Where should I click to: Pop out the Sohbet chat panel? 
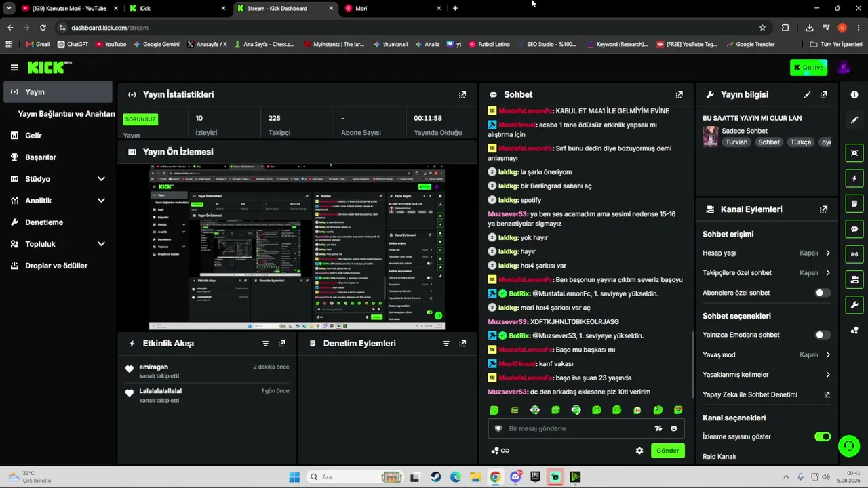coord(679,95)
